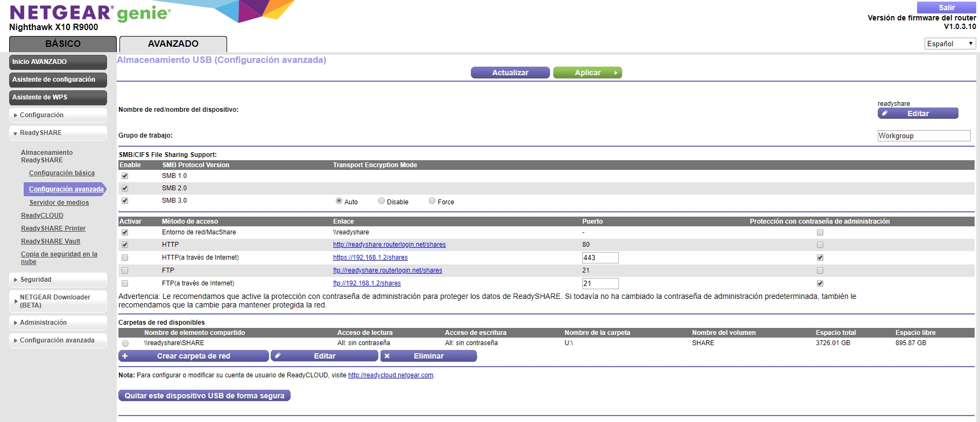The width and height of the screenshot is (980, 422).
Task: Click the HTTPS port 443 field
Action: click(600, 258)
